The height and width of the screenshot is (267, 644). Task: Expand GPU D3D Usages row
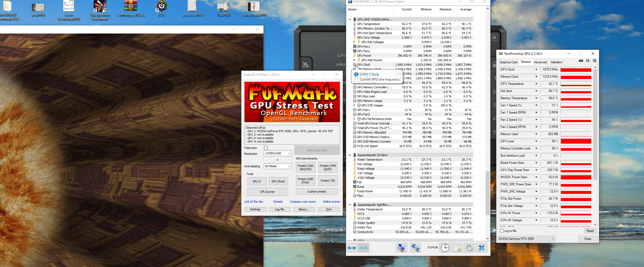[354, 105]
